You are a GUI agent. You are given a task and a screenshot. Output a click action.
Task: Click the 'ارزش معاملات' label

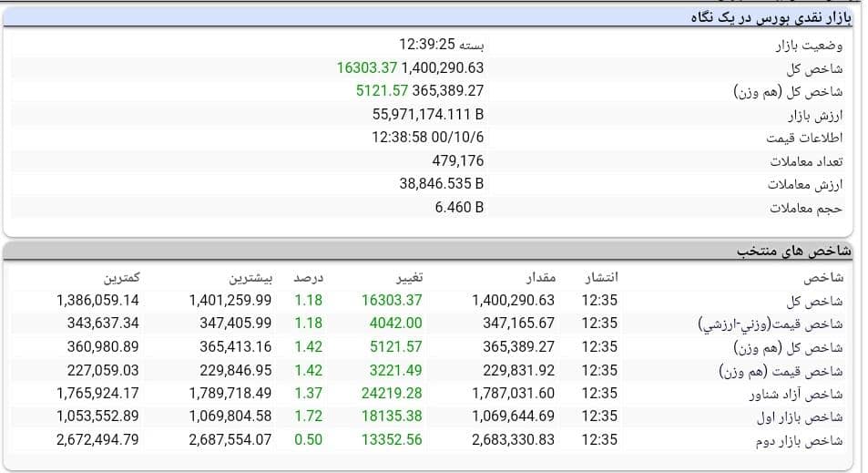[805, 184]
